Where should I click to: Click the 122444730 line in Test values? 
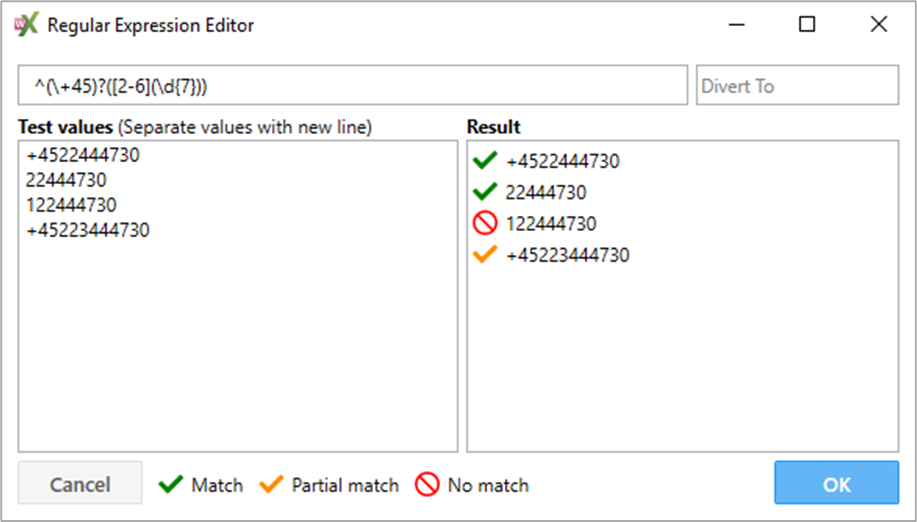point(72,205)
